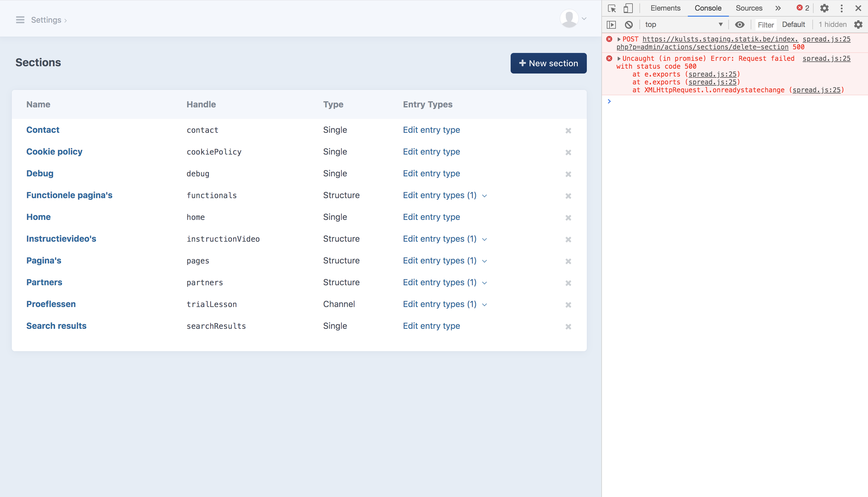Switch to the Sources tab
Image resolution: width=868 pixels, height=497 pixels.
click(x=749, y=8)
